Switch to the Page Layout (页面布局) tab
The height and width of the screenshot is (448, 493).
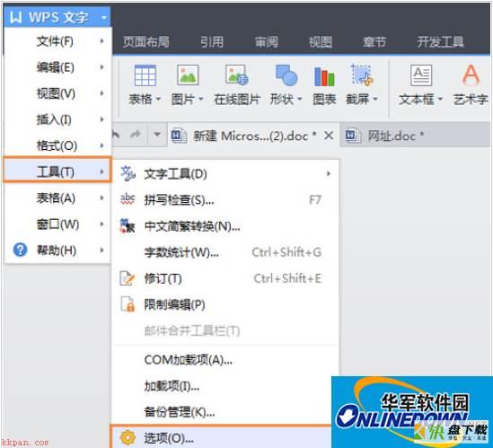[x=145, y=41]
